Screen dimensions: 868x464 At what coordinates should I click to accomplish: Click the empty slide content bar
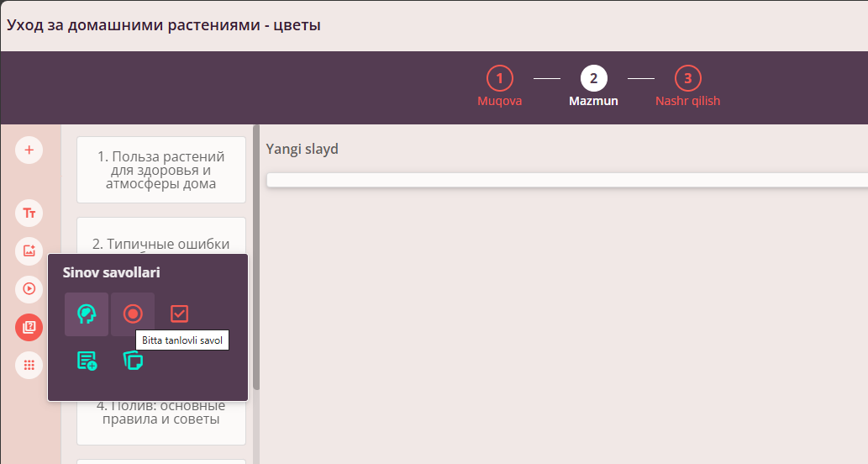(567, 180)
